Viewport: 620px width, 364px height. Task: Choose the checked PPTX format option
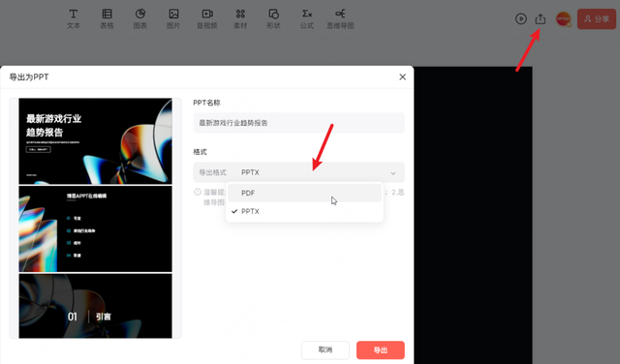point(304,211)
